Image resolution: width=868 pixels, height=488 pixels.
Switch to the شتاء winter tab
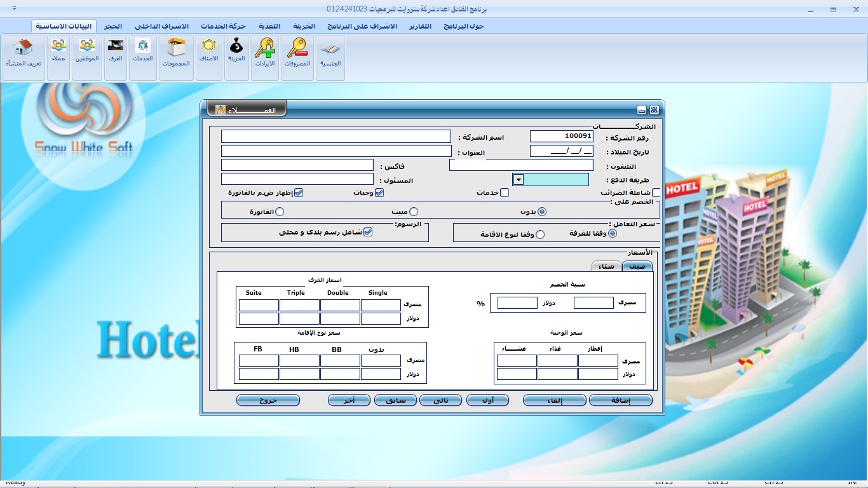[x=606, y=266]
